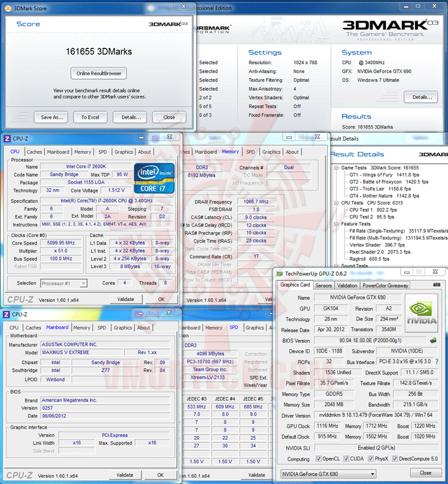The height and width of the screenshot is (484, 448).
Task: Select Fill Rate (Single-Texturing) result row
Action: tap(398, 231)
